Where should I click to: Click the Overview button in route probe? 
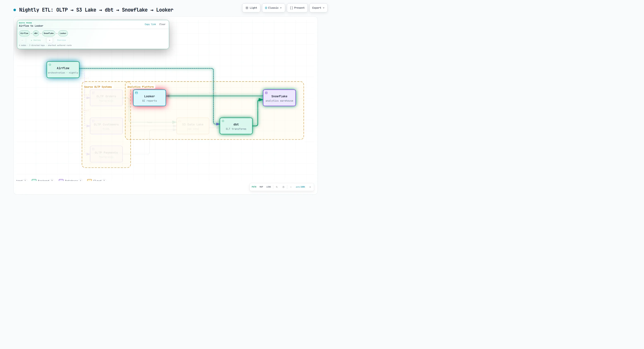point(61,40)
